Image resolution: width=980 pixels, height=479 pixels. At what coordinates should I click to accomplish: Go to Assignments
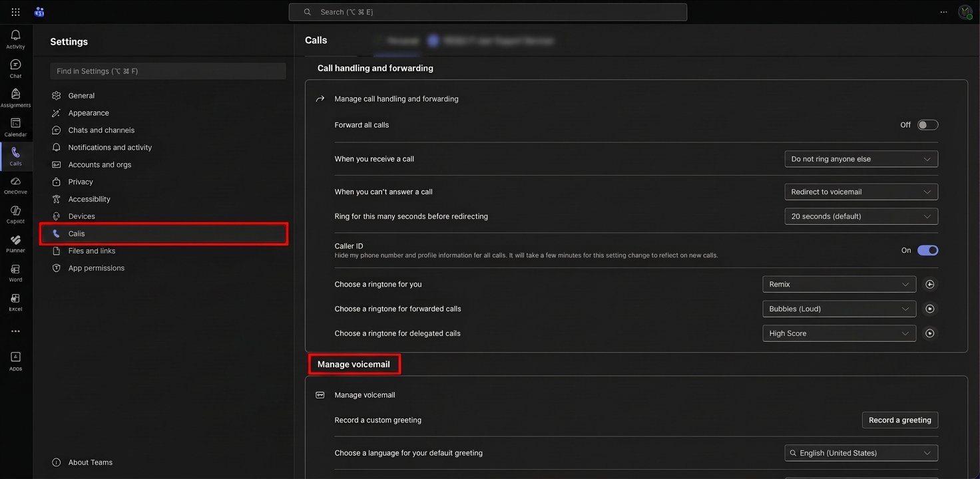tap(15, 98)
